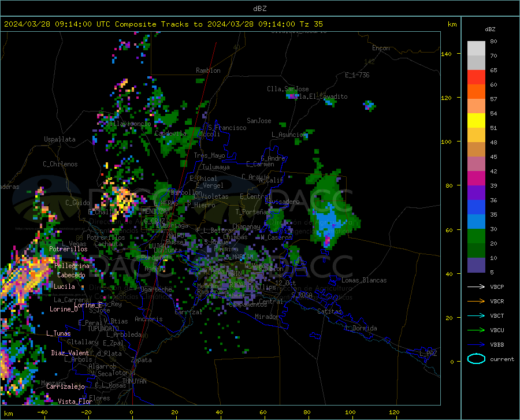Click the Diaz_Valent label

pos(70,353)
